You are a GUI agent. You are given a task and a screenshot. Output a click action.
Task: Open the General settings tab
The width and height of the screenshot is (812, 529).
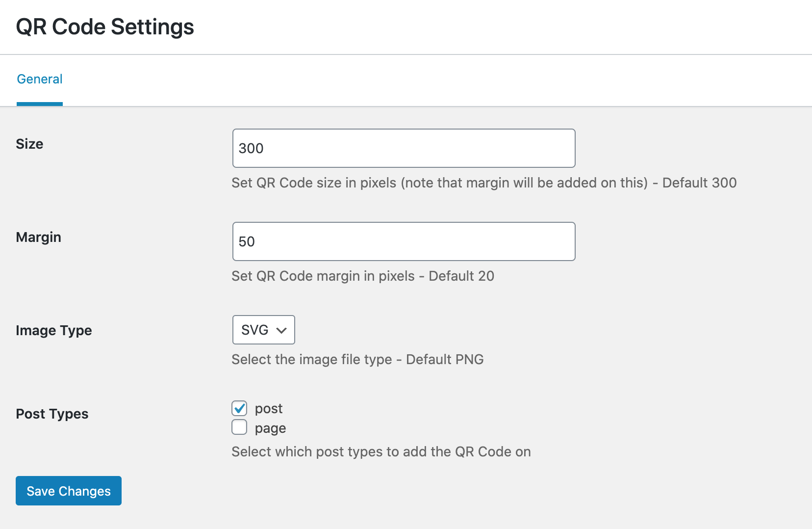40,79
